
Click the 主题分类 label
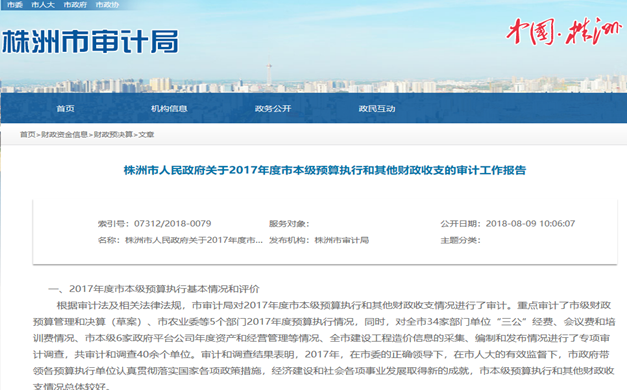coord(460,240)
